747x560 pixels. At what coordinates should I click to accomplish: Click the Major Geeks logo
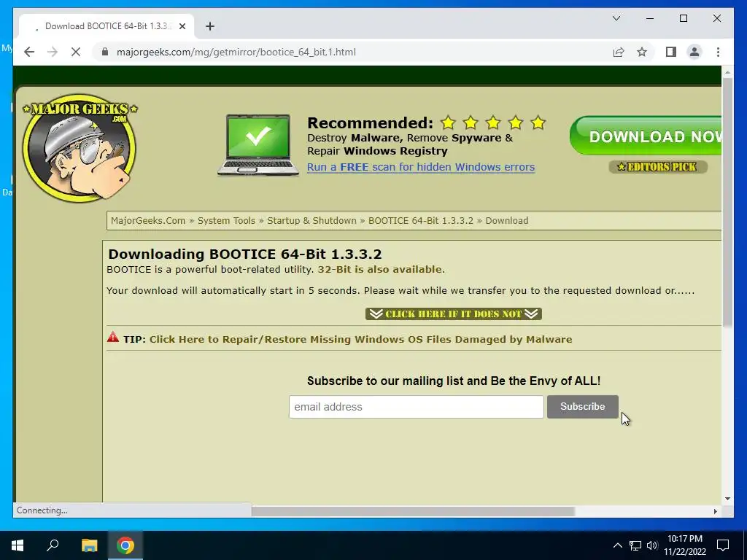click(80, 147)
